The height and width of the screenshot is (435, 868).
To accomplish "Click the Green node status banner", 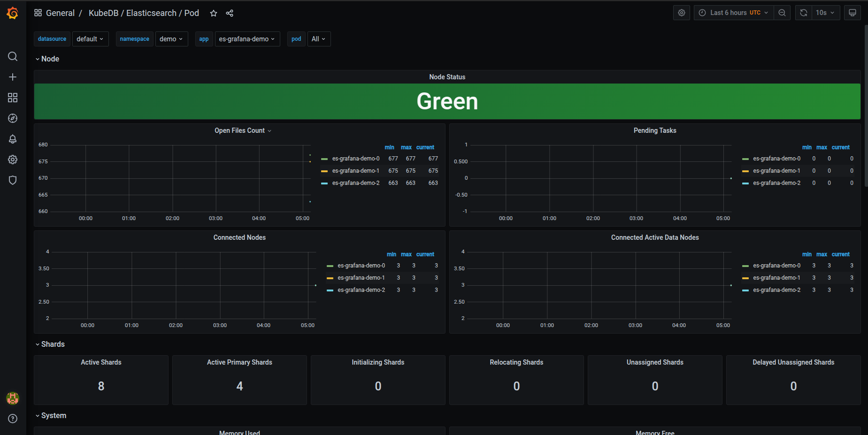I will (x=447, y=101).
